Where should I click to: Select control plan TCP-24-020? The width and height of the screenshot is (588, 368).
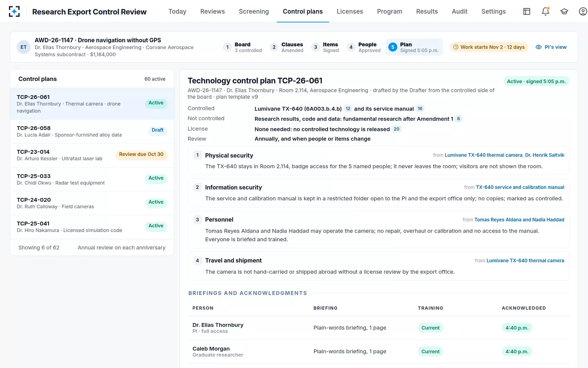click(92, 203)
